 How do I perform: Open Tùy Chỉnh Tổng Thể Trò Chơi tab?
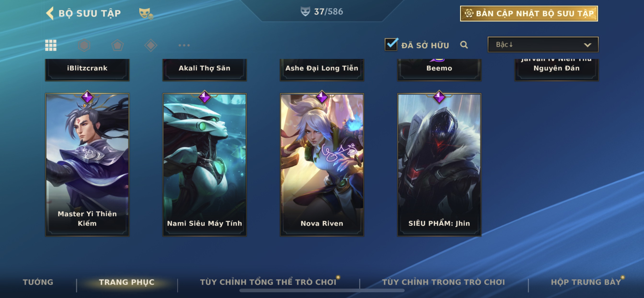(268, 282)
